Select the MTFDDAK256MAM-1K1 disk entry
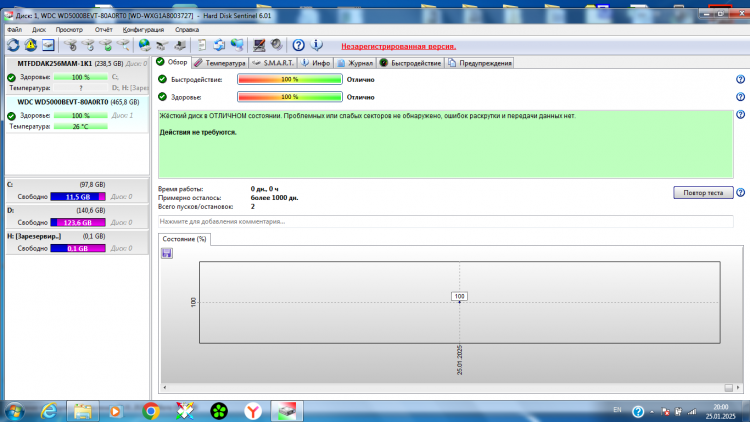Viewport: 750px width, 422px height. 77,76
